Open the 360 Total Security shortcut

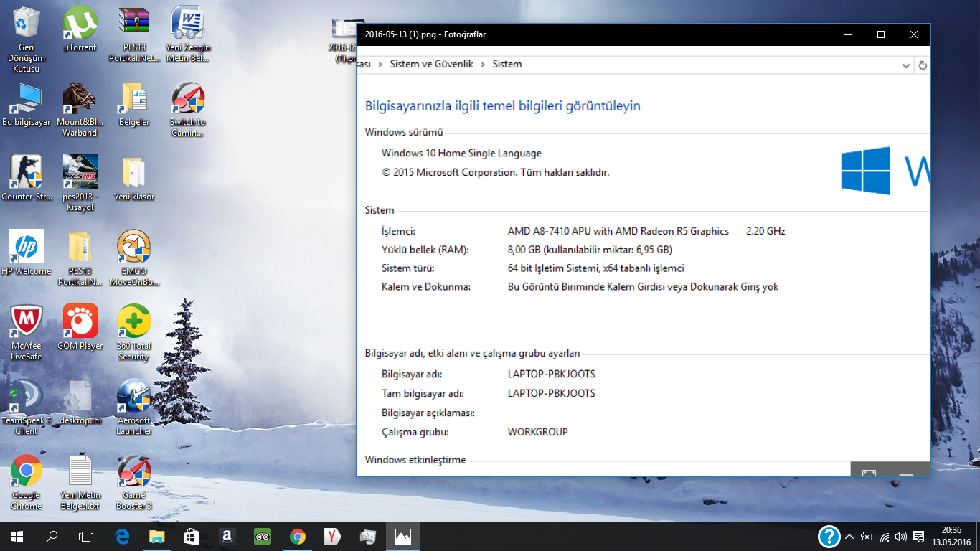pos(133,322)
